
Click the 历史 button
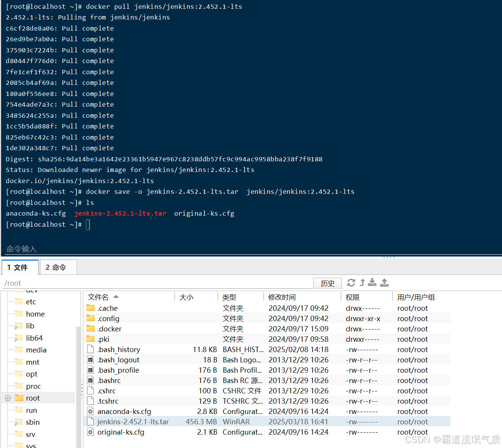[x=327, y=283]
